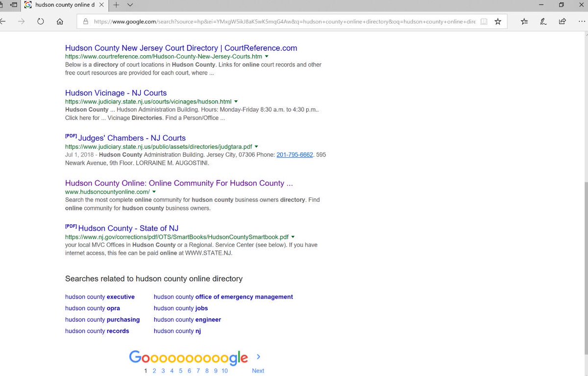
Task: Expand the courtreference.com result options arrow
Action: tap(267, 56)
